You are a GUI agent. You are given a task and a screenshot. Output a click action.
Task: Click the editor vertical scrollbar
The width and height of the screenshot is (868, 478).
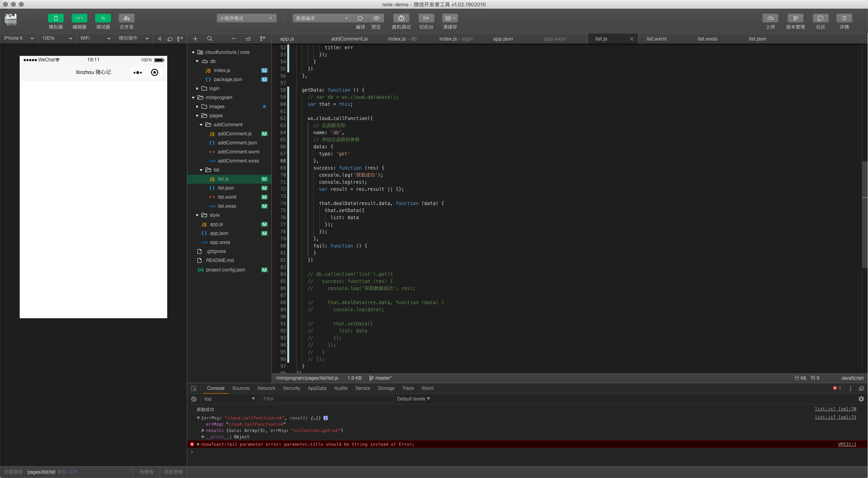point(864,214)
